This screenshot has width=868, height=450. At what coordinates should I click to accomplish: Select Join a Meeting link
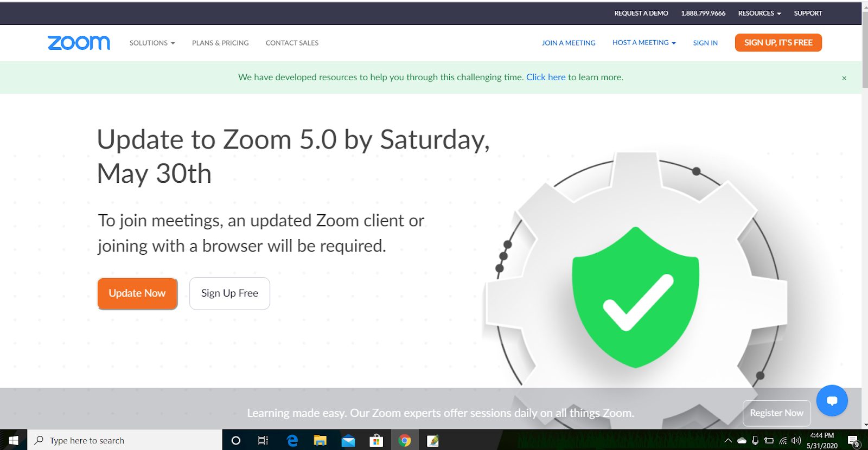click(569, 43)
